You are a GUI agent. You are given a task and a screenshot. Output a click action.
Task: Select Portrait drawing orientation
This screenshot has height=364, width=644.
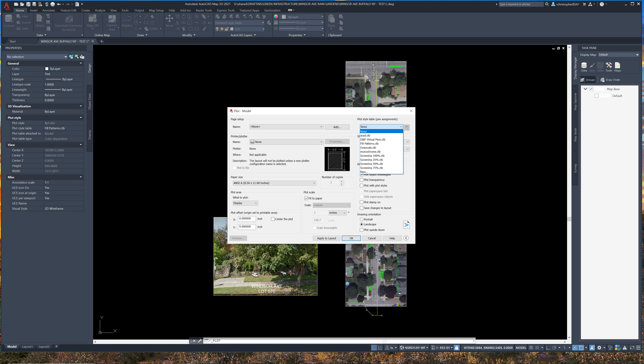tap(361, 219)
